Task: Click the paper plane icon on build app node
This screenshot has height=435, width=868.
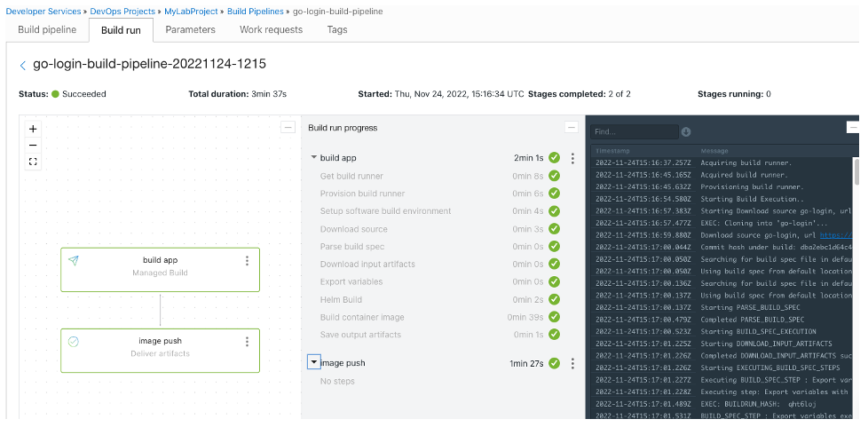Action: [73, 261]
